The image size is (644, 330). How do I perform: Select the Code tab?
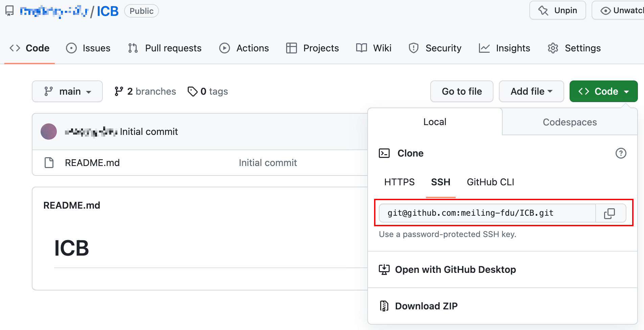tap(29, 48)
